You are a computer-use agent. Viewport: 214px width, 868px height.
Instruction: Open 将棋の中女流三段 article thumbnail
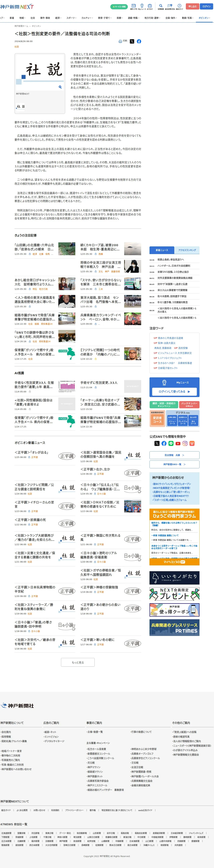tap(132, 266)
